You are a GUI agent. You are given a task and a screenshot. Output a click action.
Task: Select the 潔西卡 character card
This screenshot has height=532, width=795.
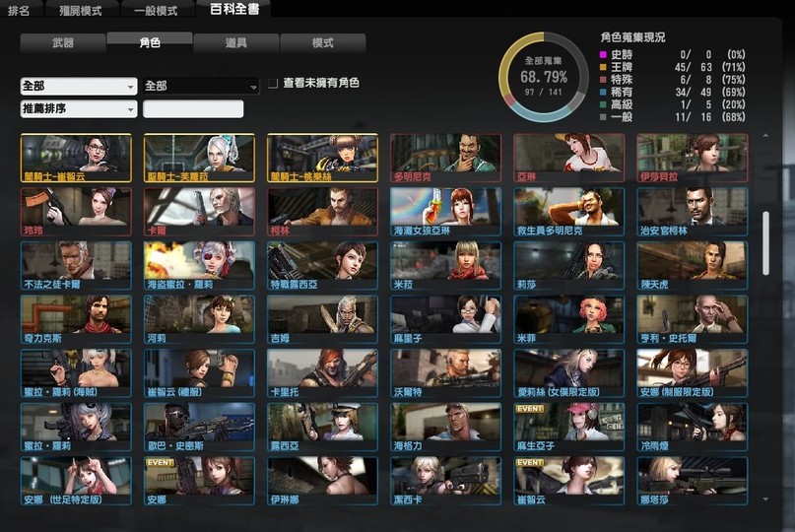point(445,480)
